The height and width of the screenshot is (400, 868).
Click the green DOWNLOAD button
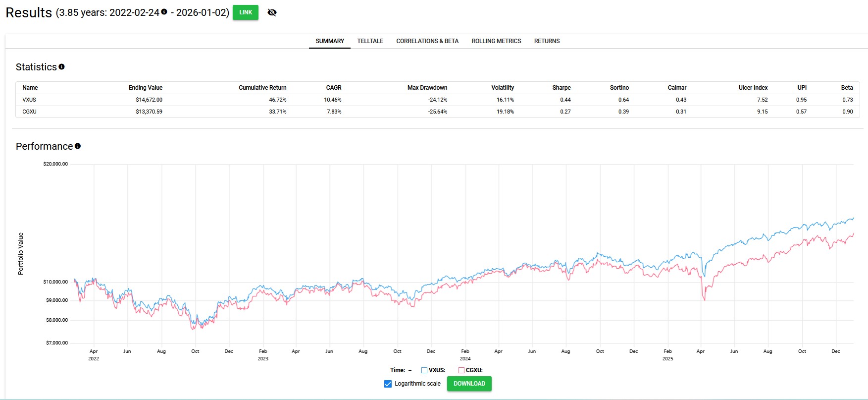click(x=469, y=384)
